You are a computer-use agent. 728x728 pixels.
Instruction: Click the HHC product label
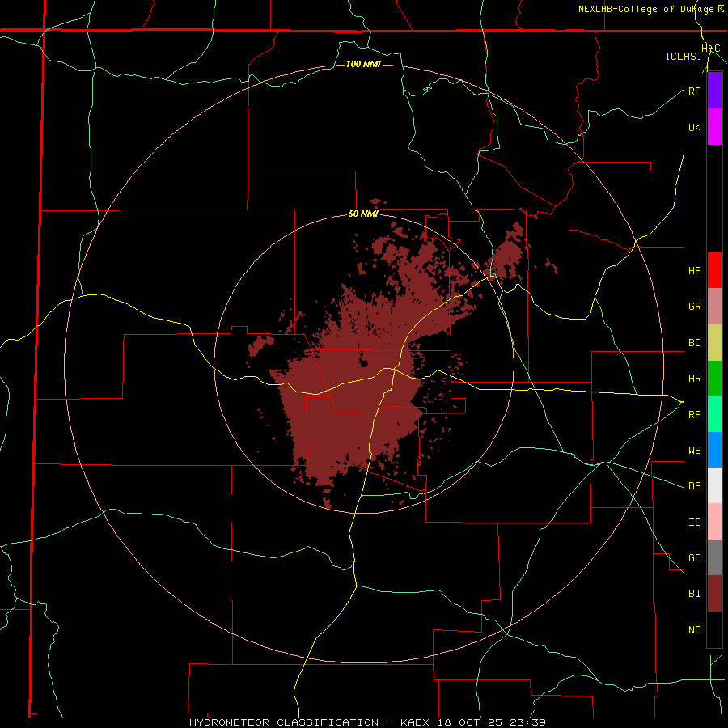coord(710,49)
